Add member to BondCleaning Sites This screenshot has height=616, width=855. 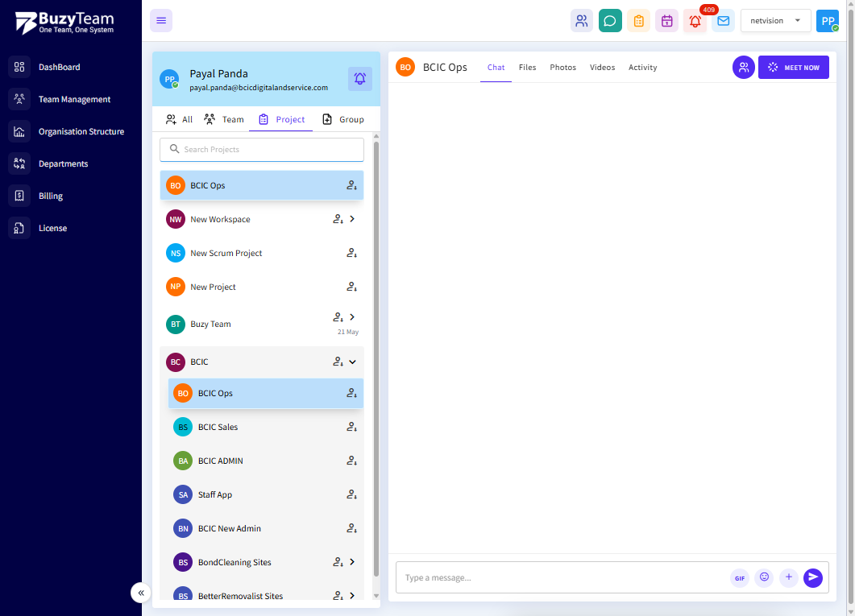(338, 562)
